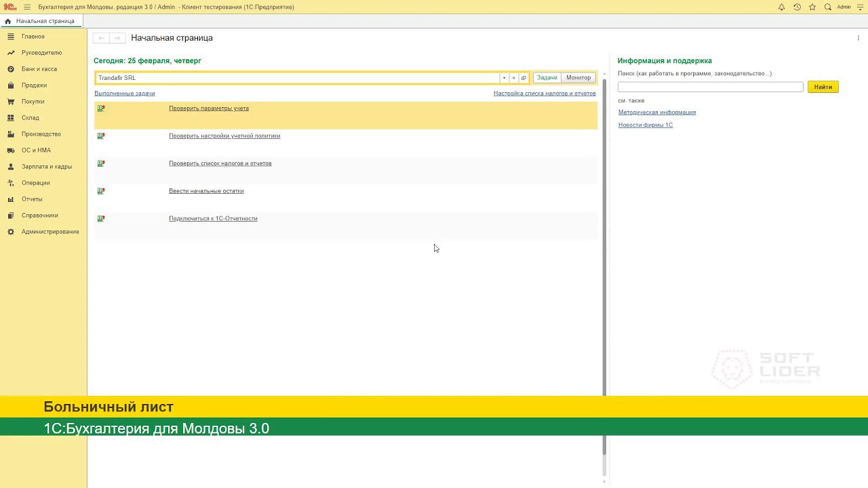The height and width of the screenshot is (488, 868).
Task: Click Производство factory icon in sidebar
Action: click(11, 134)
